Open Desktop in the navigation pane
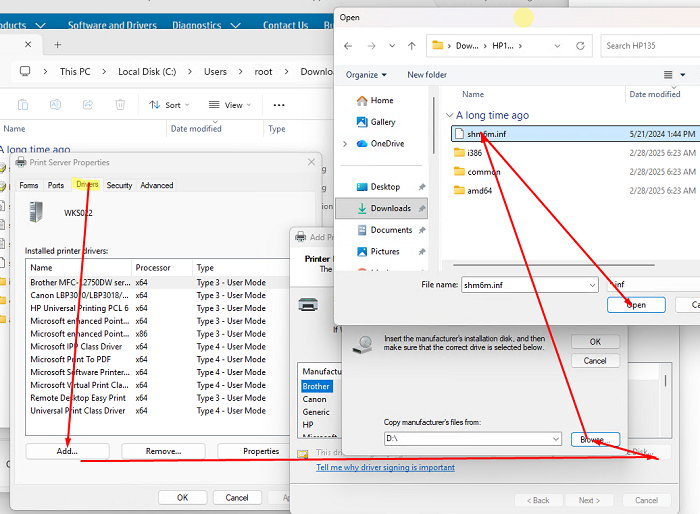Image resolution: width=700 pixels, height=514 pixels. 379,187
